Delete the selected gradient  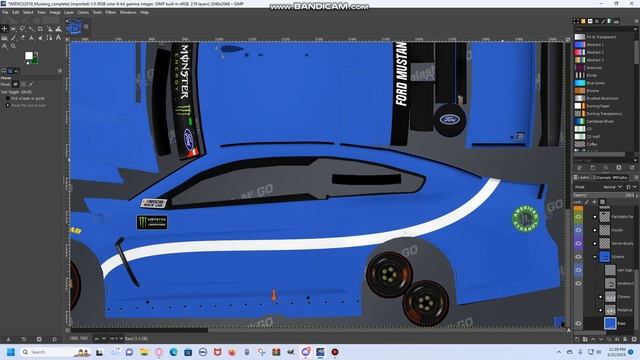click(619, 168)
